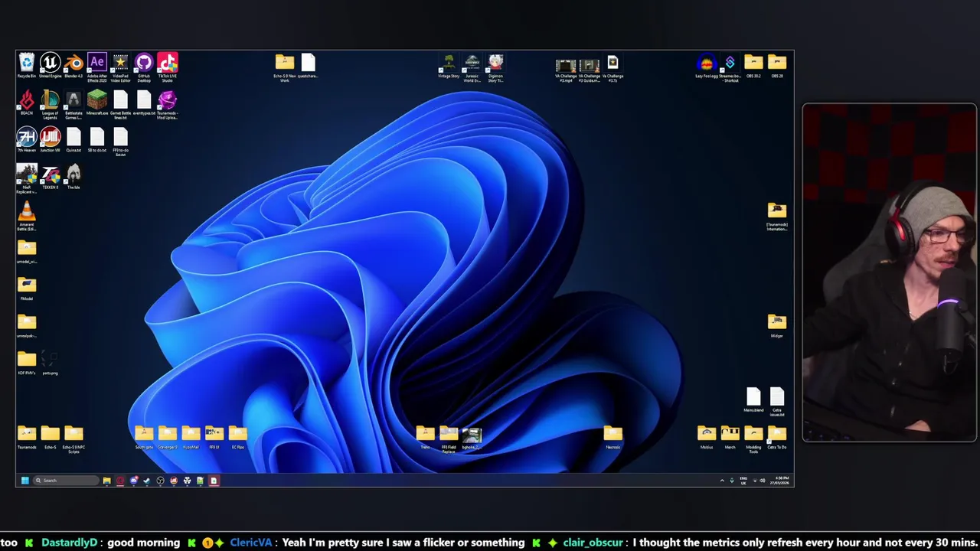Screen dimensions: 980x551
Task: Select the NieR Replicant shortcut
Action: (x=27, y=179)
